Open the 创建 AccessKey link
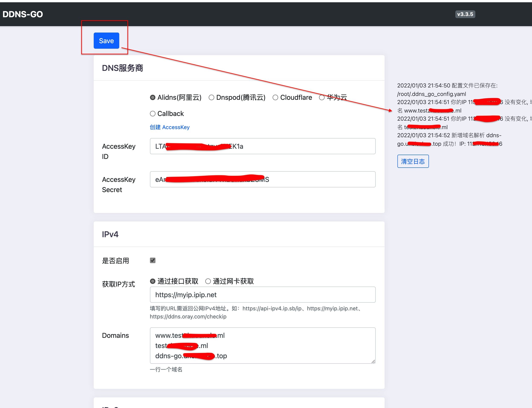Image resolution: width=532 pixels, height=408 pixels. pos(170,127)
